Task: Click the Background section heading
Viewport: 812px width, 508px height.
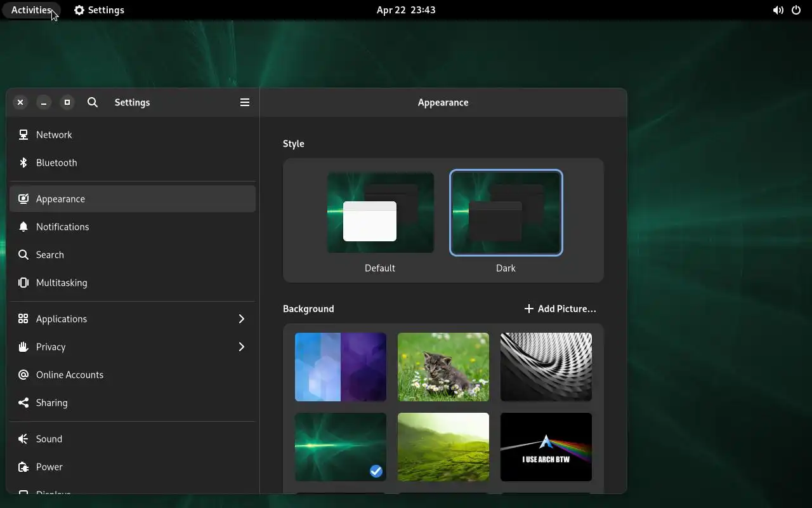Action: coord(308,309)
